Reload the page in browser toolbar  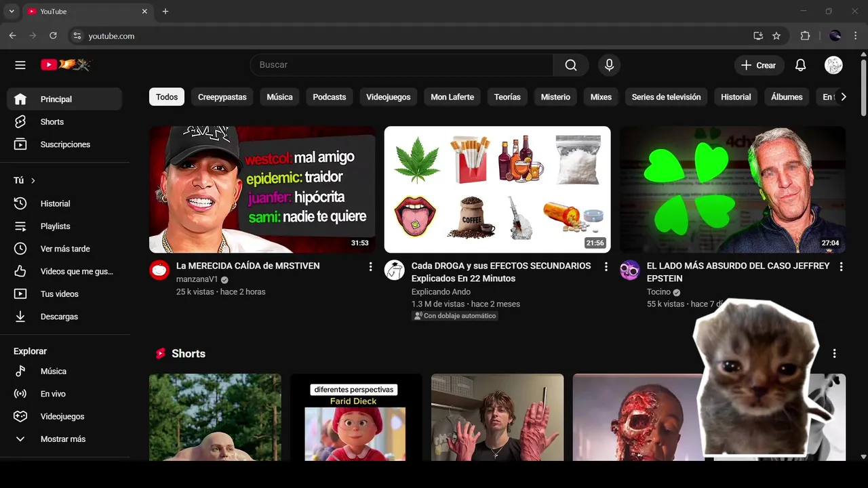click(53, 36)
